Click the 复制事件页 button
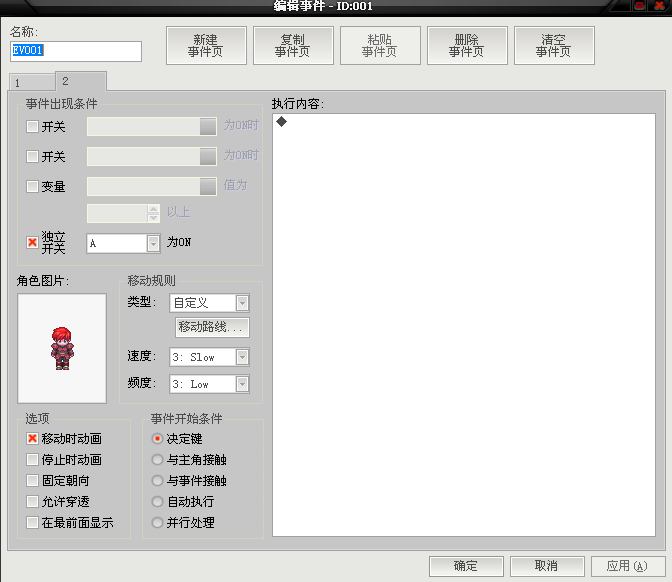 pos(293,45)
